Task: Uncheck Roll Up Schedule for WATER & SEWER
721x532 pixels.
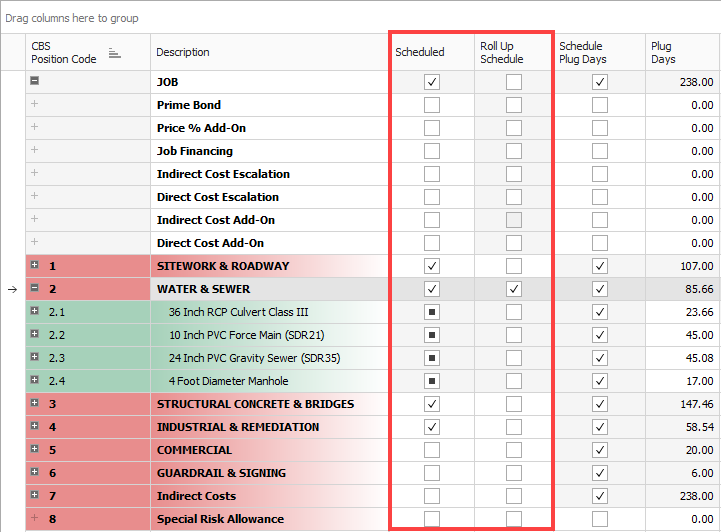Action: [513, 289]
